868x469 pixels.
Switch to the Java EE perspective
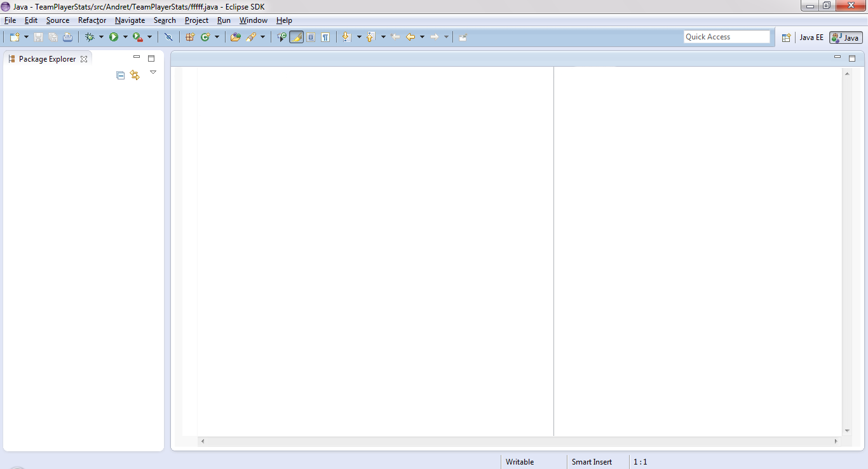(811, 37)
